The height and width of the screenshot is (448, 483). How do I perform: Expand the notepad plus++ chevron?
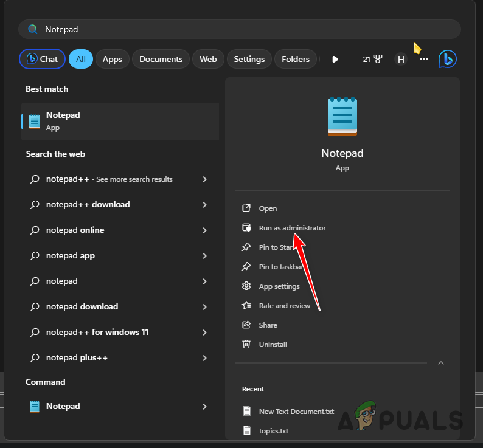[204, 358]
